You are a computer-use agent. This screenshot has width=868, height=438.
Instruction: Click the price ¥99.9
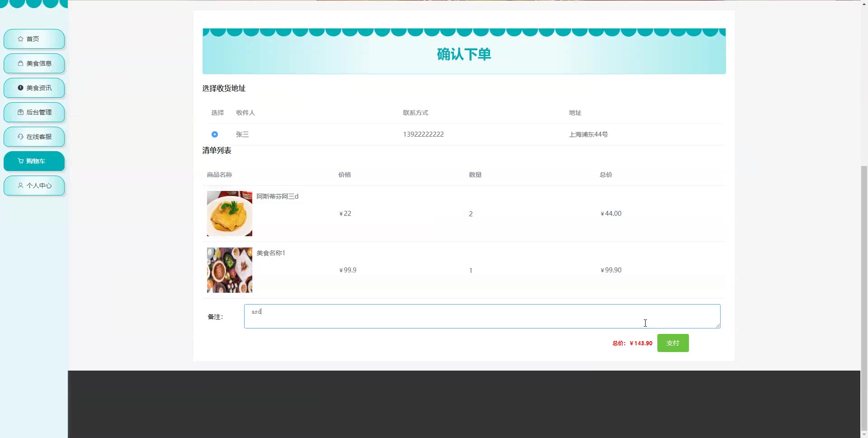coord(348,270)
